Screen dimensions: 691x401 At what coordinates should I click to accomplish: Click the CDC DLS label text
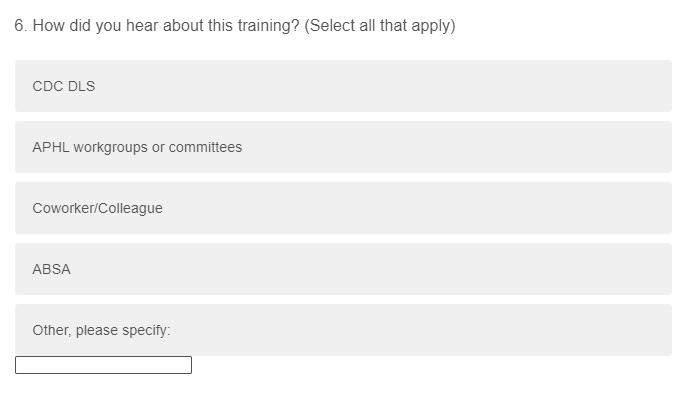[64, 86]
